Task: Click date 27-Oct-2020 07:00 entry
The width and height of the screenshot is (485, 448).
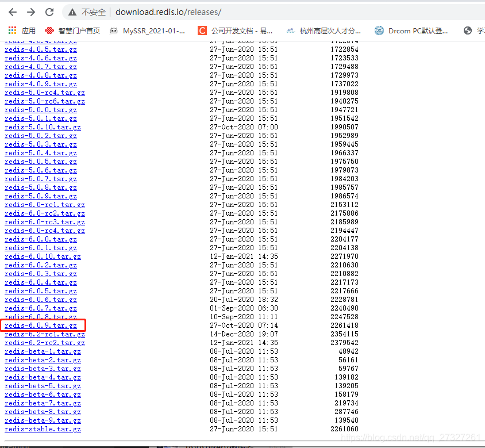Action: click(244, 127)
